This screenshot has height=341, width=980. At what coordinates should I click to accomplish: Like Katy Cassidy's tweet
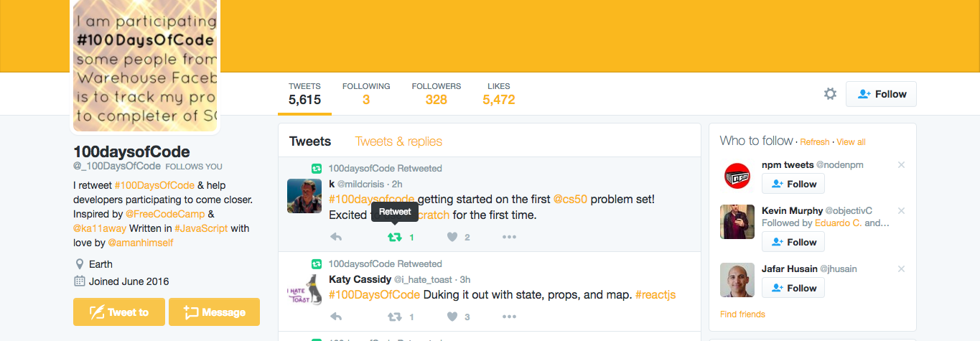[452, 317]
